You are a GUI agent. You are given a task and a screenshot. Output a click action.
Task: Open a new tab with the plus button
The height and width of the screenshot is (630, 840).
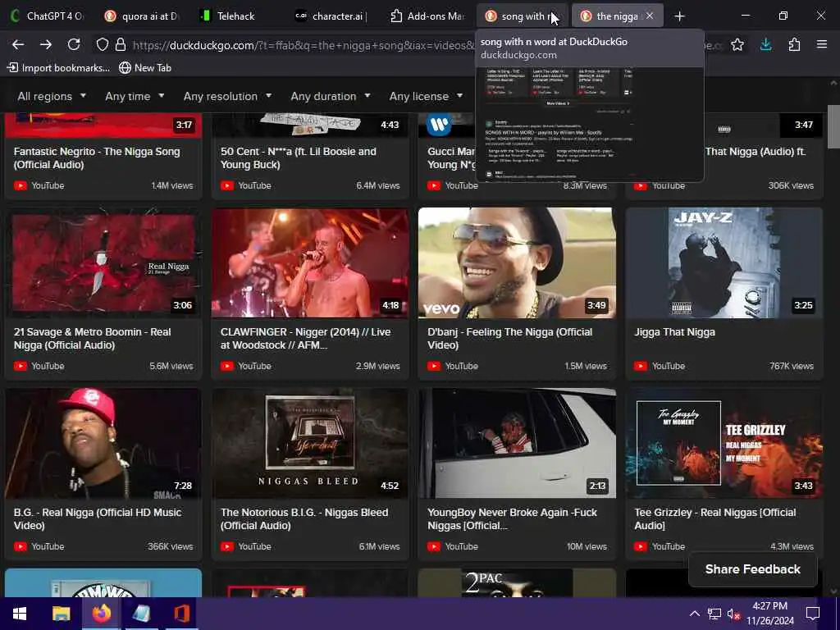point(680,16)
